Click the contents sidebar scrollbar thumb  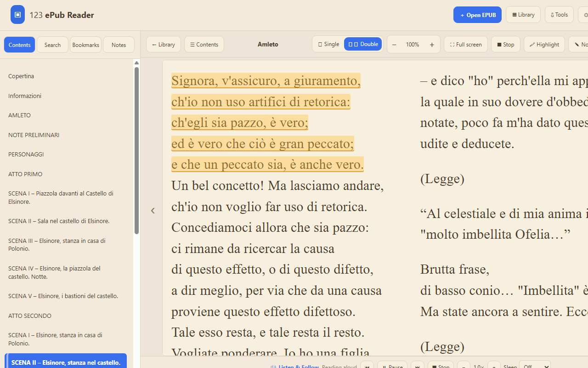pos(136,150)
